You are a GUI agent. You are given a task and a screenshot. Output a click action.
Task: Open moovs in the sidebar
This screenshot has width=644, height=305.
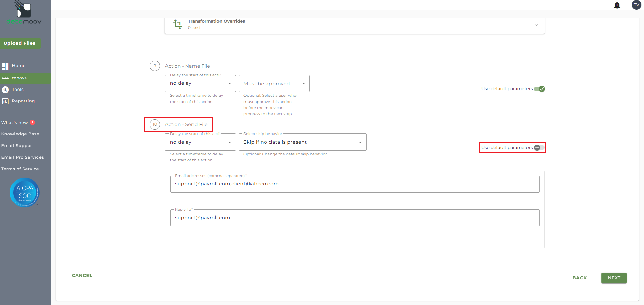[x=19, y=78]
